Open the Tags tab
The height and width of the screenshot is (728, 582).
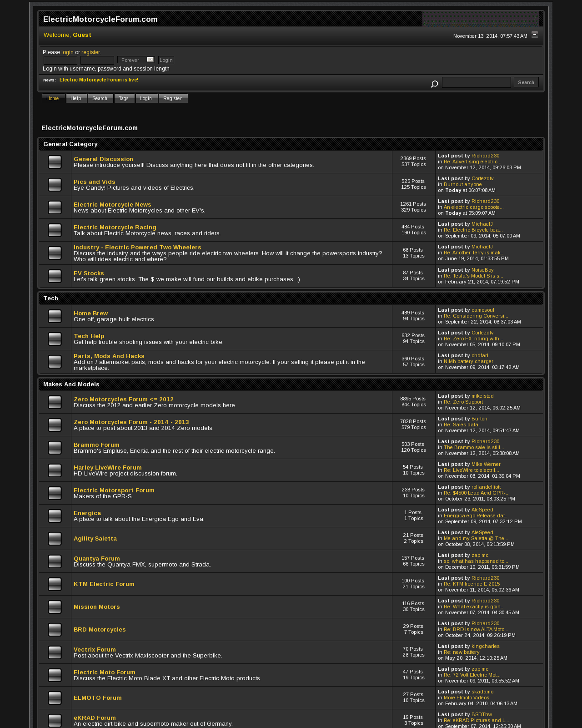(124, 98)
